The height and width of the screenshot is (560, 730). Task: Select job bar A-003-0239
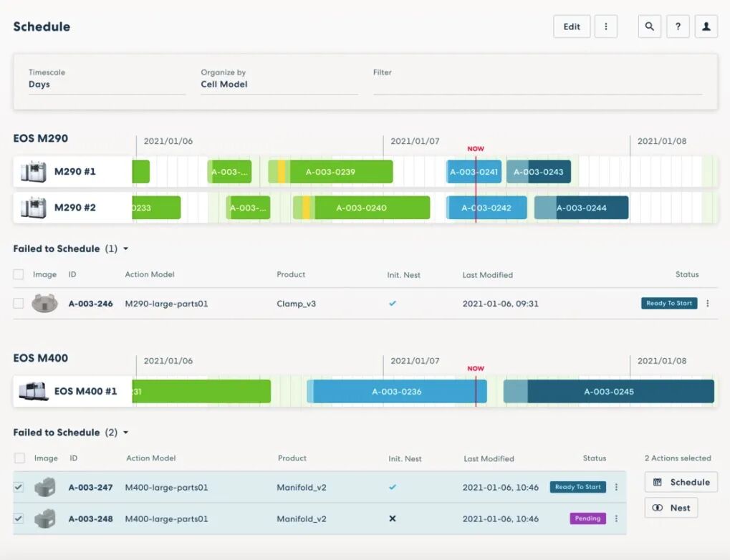[330, 172]
